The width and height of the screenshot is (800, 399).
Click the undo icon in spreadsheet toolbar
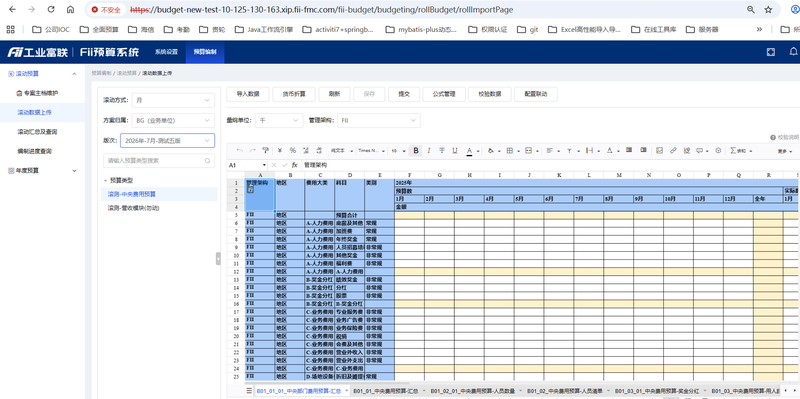240,151
